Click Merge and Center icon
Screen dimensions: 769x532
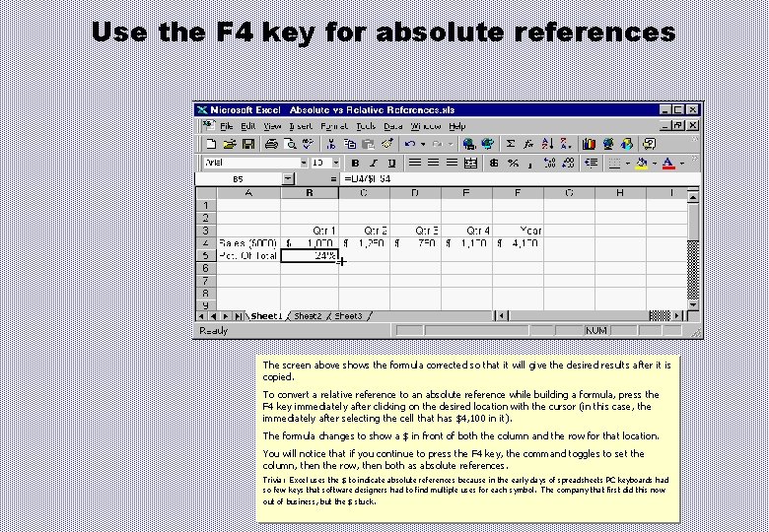(x=470, y=164)
